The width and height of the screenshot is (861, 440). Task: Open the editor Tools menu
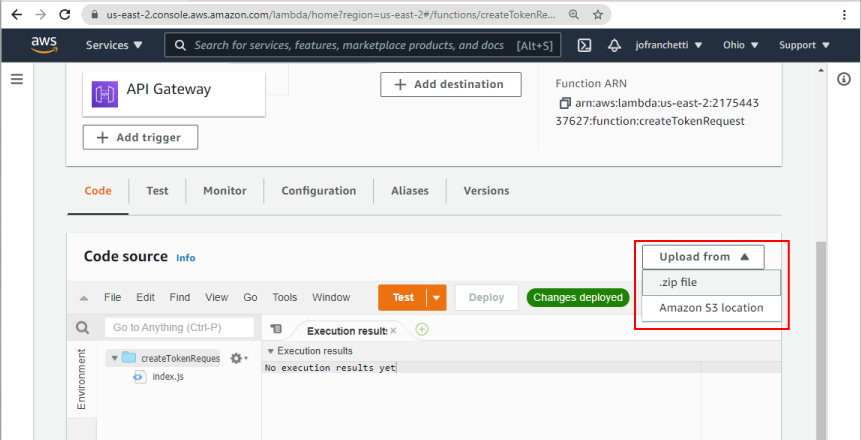[x=284, y=297]
